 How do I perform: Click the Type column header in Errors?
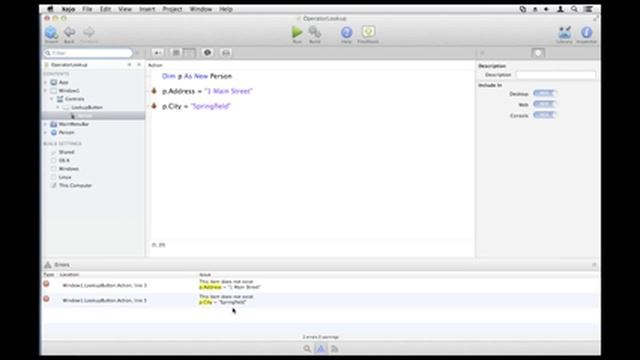click(x=49, y=275)
